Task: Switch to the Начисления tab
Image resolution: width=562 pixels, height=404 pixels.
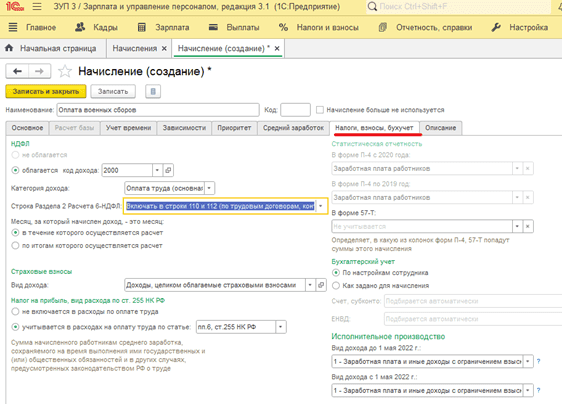Action: pyautogui.click(x=135, y=48)
